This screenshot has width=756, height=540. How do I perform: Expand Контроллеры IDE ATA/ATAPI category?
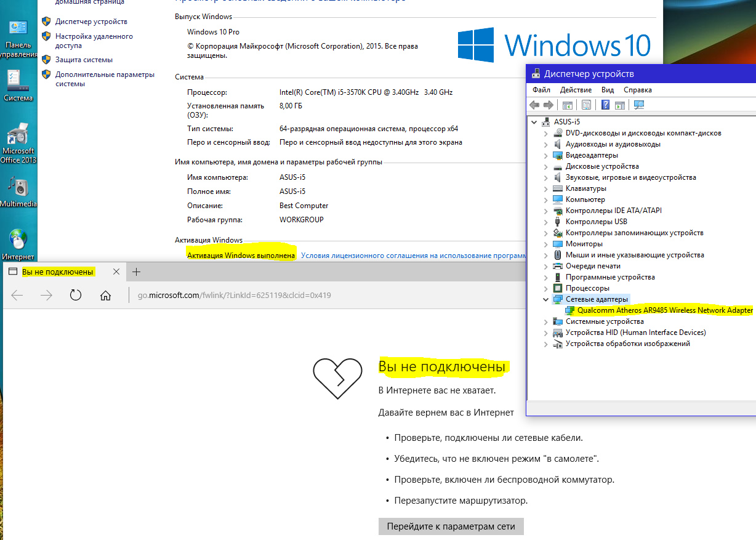click(x=545, y=211)
